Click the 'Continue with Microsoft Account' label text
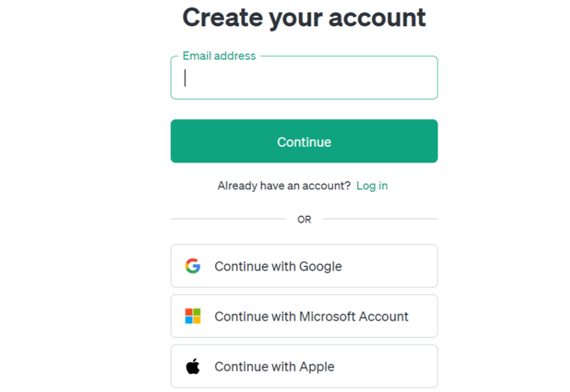This screenshot has height=392, width=570. point(311,316)
